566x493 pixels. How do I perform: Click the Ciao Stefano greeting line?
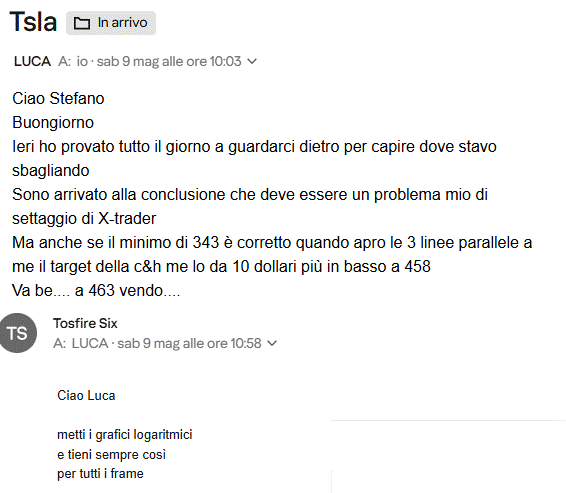[58, 98]
